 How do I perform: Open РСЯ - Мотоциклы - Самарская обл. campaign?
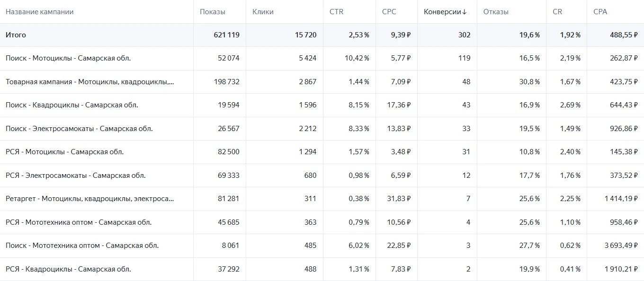click(x=65, y=152)
